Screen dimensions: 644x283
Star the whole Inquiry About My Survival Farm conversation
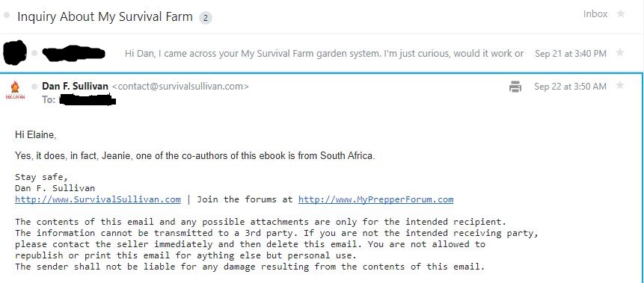[x=621, y=14]
